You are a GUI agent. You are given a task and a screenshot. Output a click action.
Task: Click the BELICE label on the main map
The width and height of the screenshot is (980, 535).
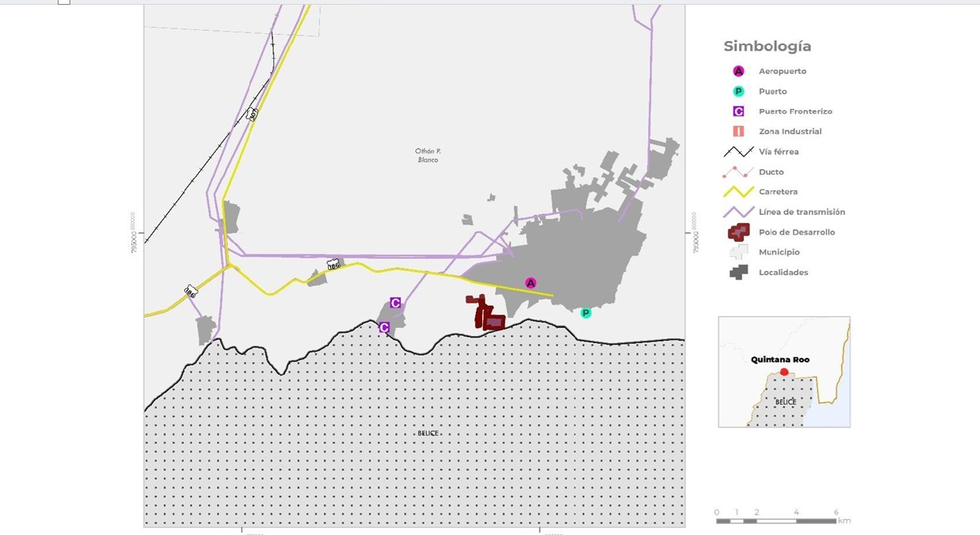428,433
